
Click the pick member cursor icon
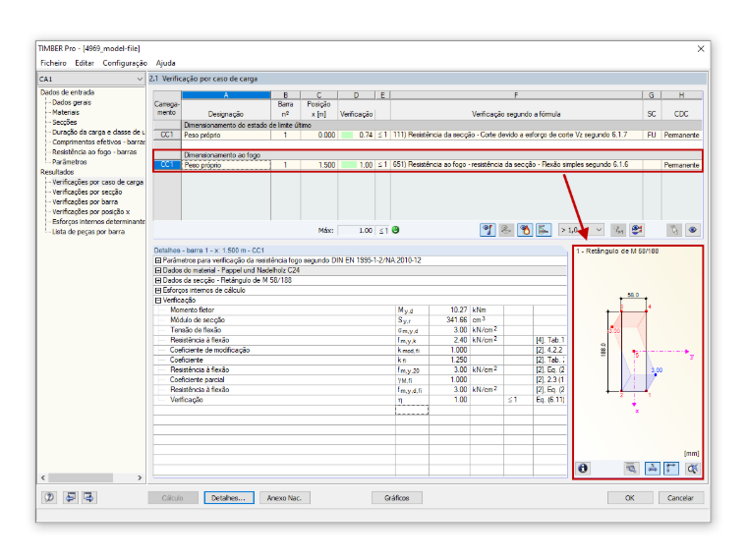674,230
